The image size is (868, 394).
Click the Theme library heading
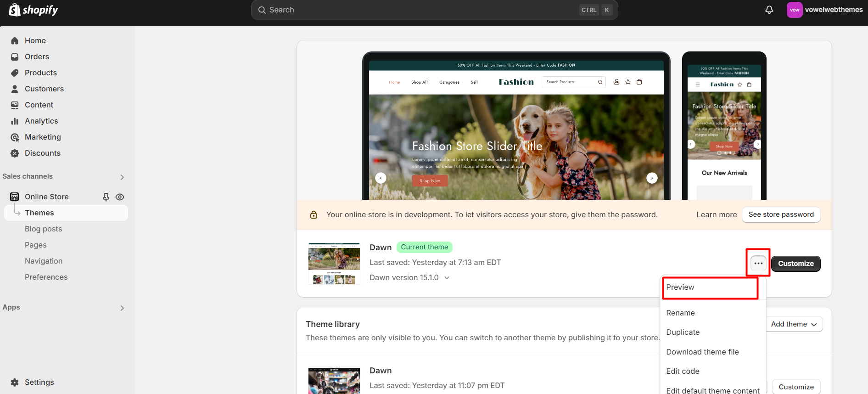click(x=333, y=325)
